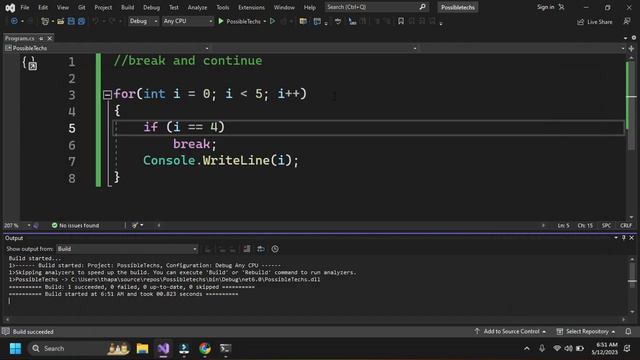Click the New Item toolbar icon
Image resolution: width=640 pixels, height=360 pixels.
click(45, 21)
